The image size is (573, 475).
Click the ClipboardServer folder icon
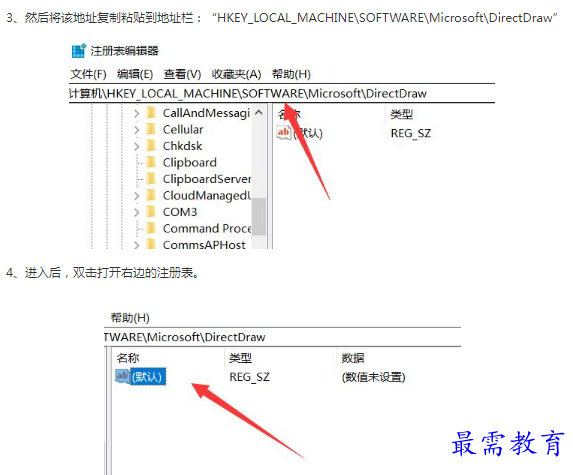pos(151,179)
